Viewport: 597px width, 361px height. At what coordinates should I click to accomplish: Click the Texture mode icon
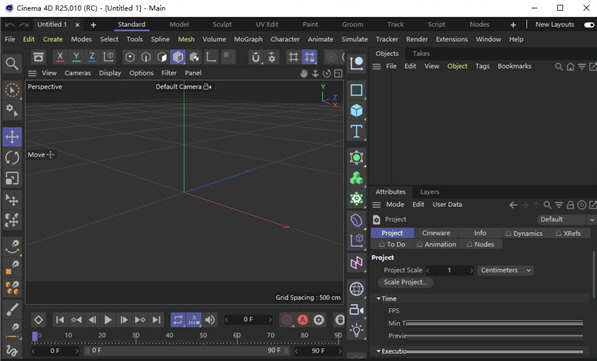click(194, 58)
